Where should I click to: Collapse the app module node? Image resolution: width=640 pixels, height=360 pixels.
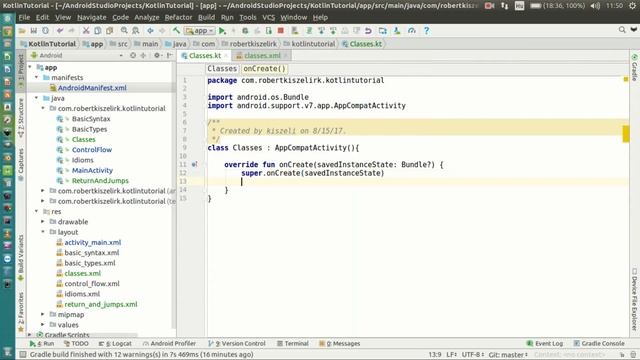tap(30, 67)
